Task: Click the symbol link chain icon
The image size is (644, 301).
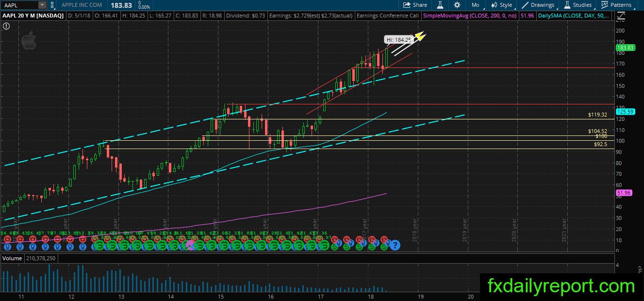Action: pos(53,5)
